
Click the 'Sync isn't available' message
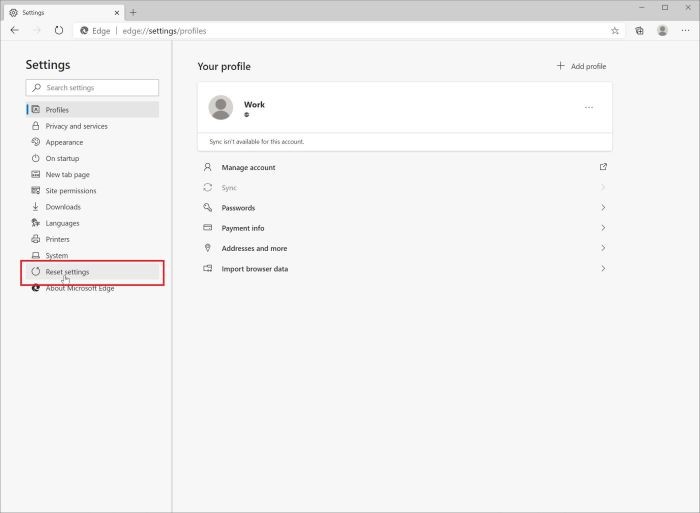click(x=257, y=142)
